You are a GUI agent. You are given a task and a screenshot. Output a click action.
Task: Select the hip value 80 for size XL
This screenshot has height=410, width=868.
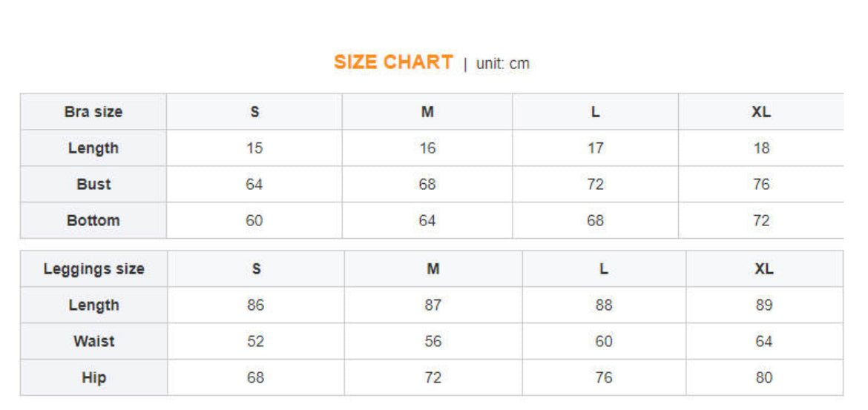click(764, 378)
